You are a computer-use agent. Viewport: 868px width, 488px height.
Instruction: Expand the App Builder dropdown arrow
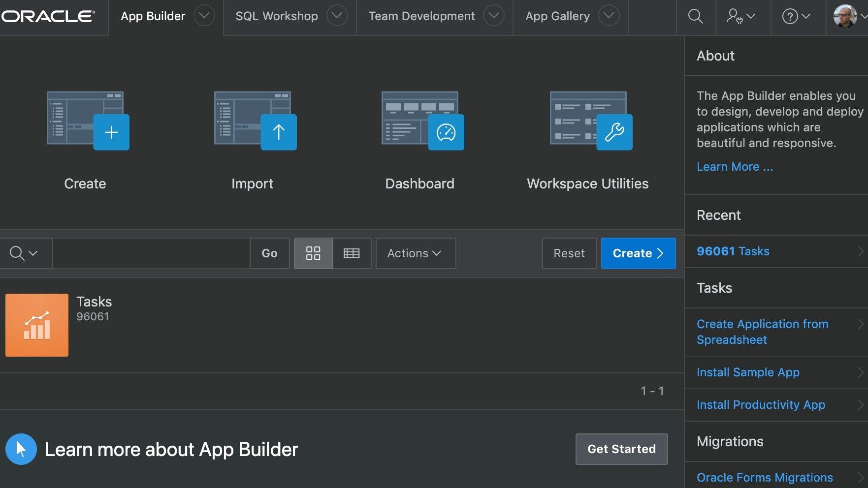click(204, 16)
